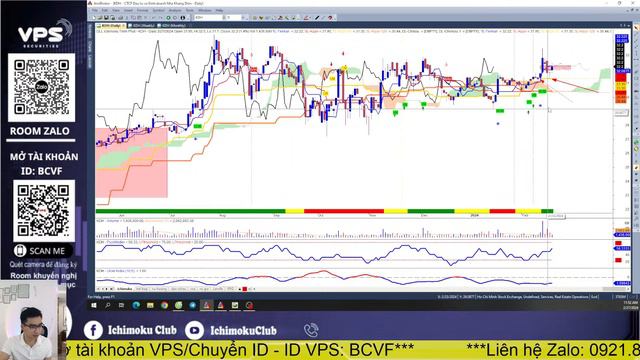Open Google Chrome from taskbar
Screen dimensions: 640x360
164,305
